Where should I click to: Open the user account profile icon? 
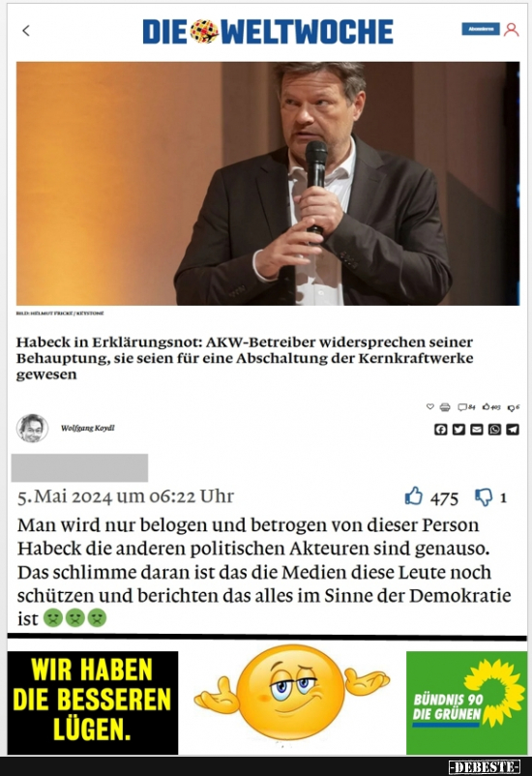click(512, 30)
